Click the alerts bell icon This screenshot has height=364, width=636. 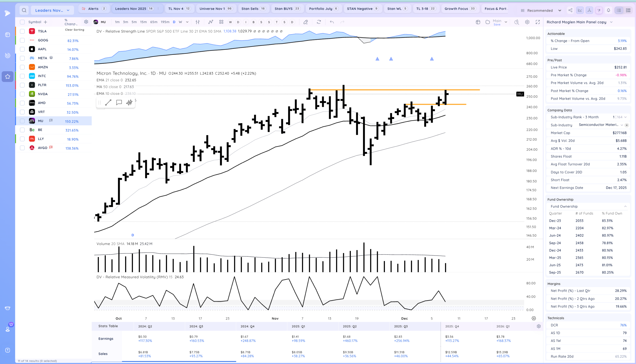click(608, 10)
